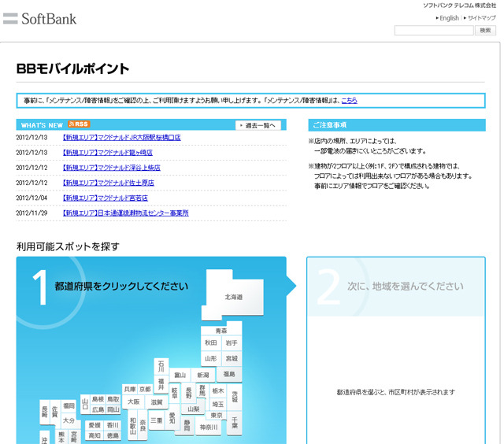Click the 検索 search button

(485, 31)
